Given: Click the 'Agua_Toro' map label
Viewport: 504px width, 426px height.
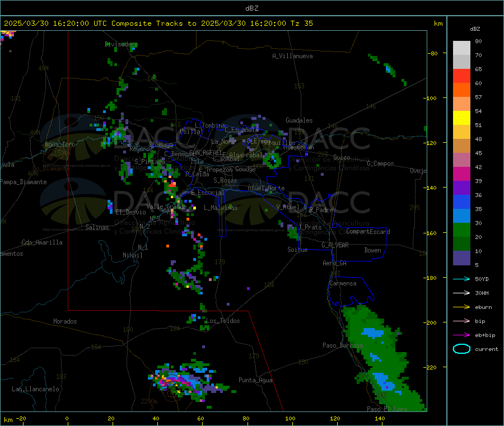Looking at the screenshot, I should tap(60, 144).
